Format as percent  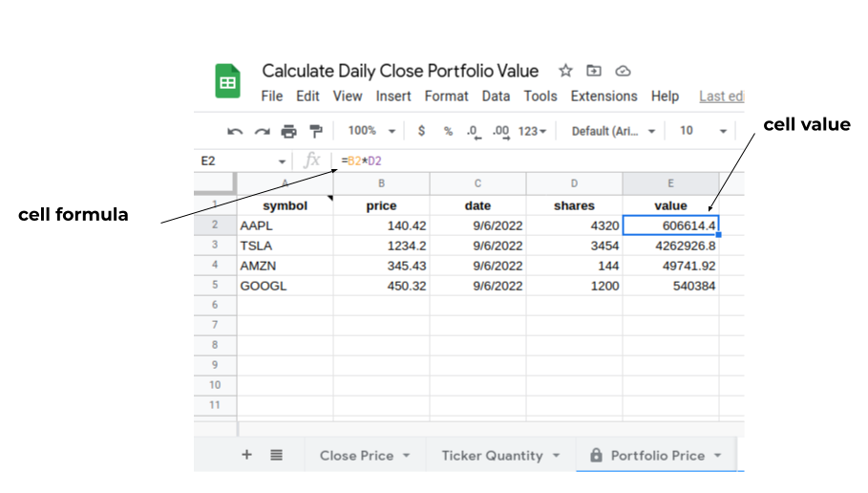tap(448, 131)
